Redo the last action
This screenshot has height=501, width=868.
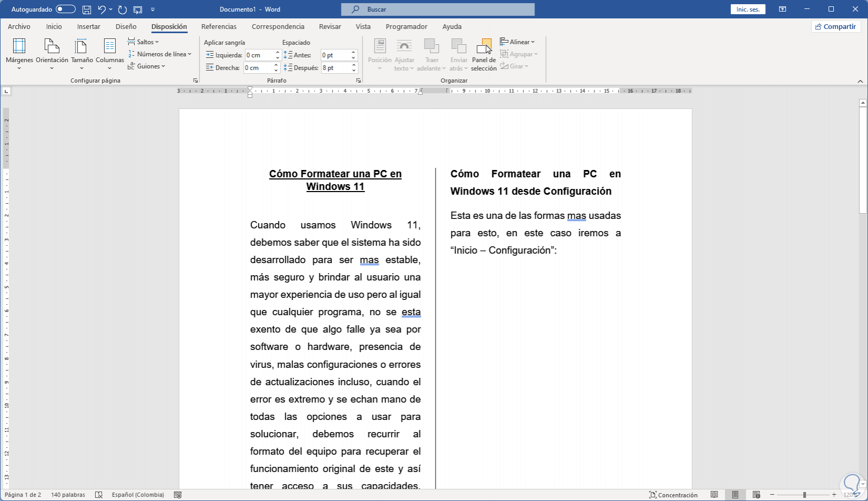(x=123, y=9)
